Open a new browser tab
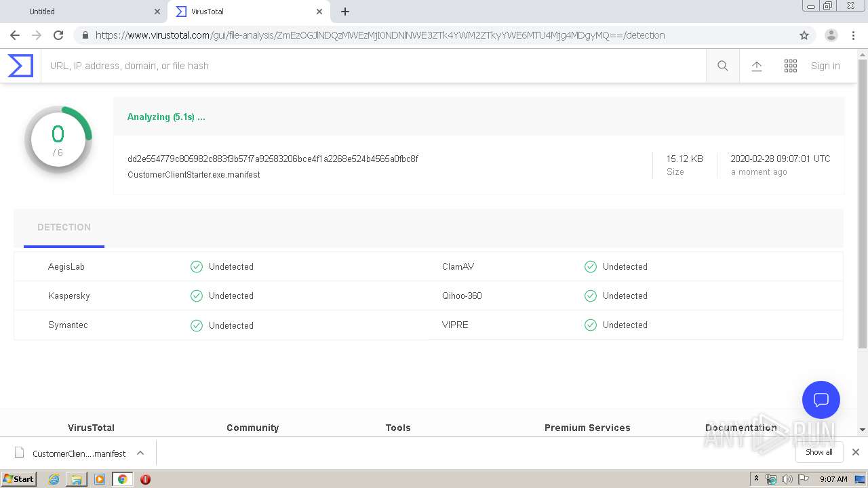This screenshot has height=488, width=868. 345,12
